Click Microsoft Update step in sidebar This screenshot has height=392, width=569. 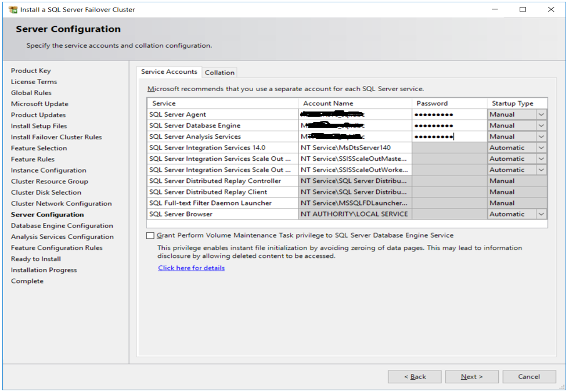tap(39, 104)
